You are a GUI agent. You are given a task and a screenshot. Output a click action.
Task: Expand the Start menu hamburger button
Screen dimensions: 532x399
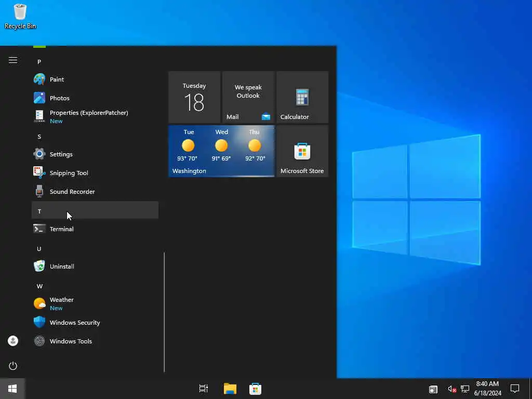coord(13,60)
